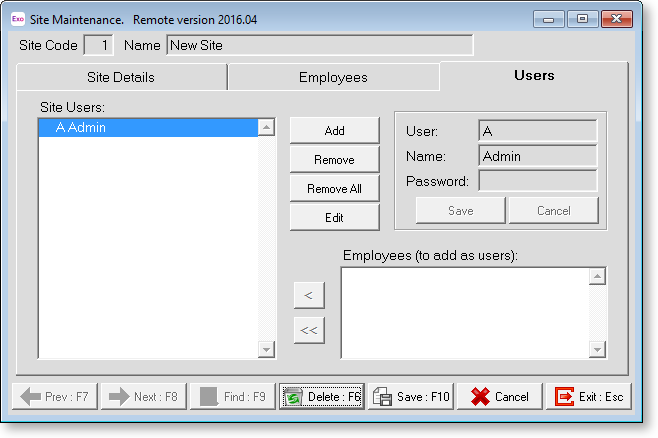Click the Remove All button
This screenshot has width=658, height=438.
tap(334, 188)
